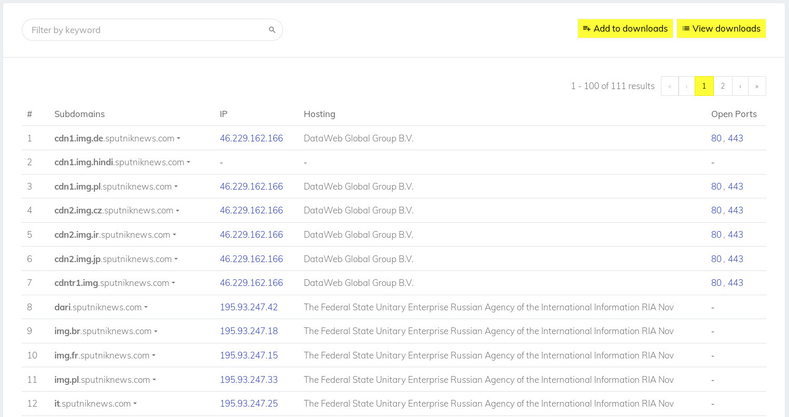Image resolution: width=789 pixels, height=417 pixels.
Task: Click subdomain text it.sputniknews.com
Action: 93,403
